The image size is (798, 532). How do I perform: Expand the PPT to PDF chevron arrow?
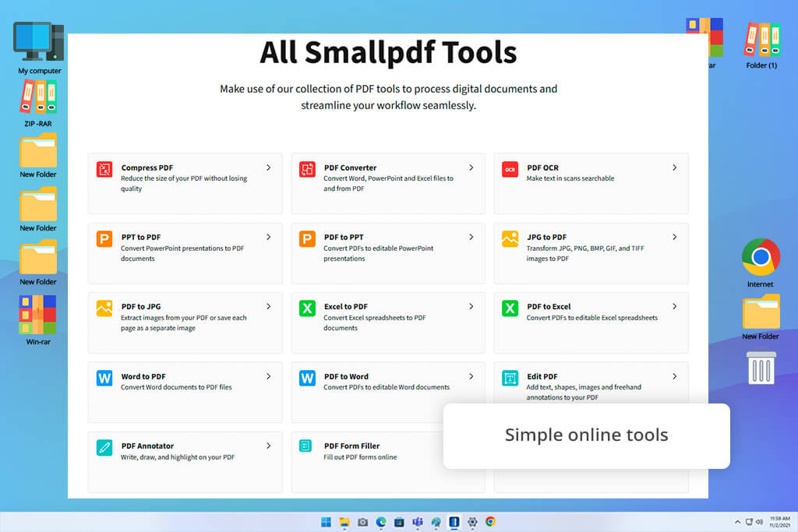[269, 237]
